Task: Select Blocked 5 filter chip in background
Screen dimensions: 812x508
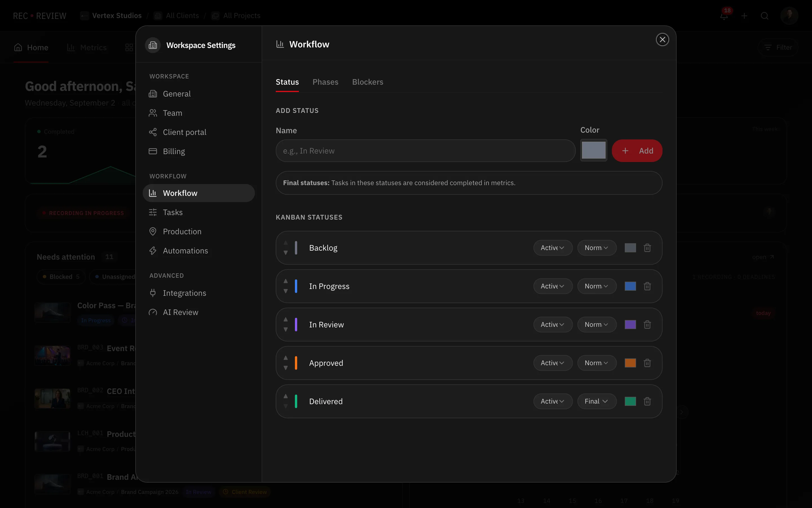Action: [x=61, y=277]
